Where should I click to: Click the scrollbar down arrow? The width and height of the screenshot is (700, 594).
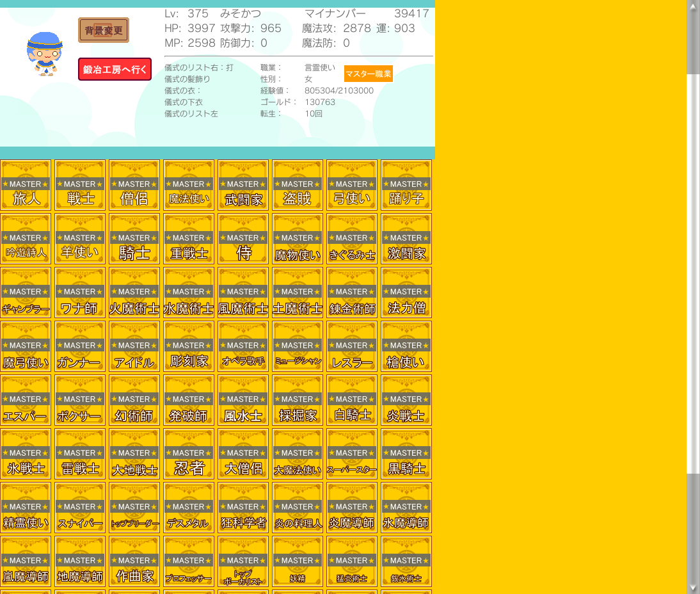[x=693, y=587]
